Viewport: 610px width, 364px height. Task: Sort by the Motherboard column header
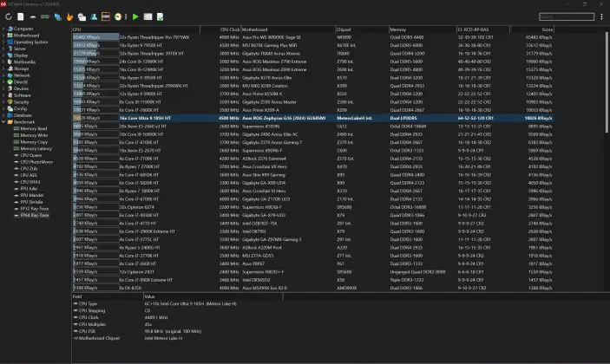click(x=288, y=29)
